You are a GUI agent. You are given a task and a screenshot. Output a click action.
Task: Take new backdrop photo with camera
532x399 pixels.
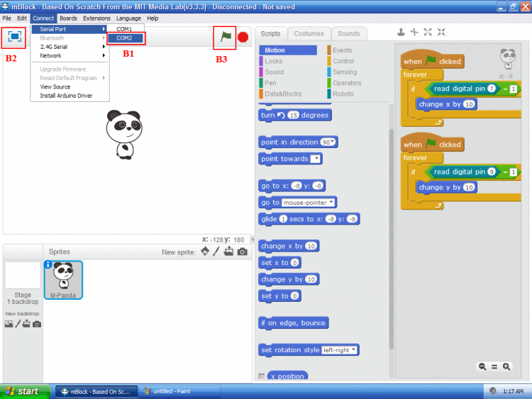(37, 324)
